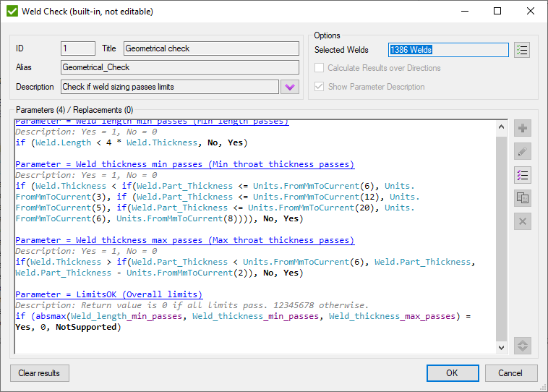Expand the Description dropdown arrow
The width and height of the screenshot is (548, 392).
coord(289,87)
